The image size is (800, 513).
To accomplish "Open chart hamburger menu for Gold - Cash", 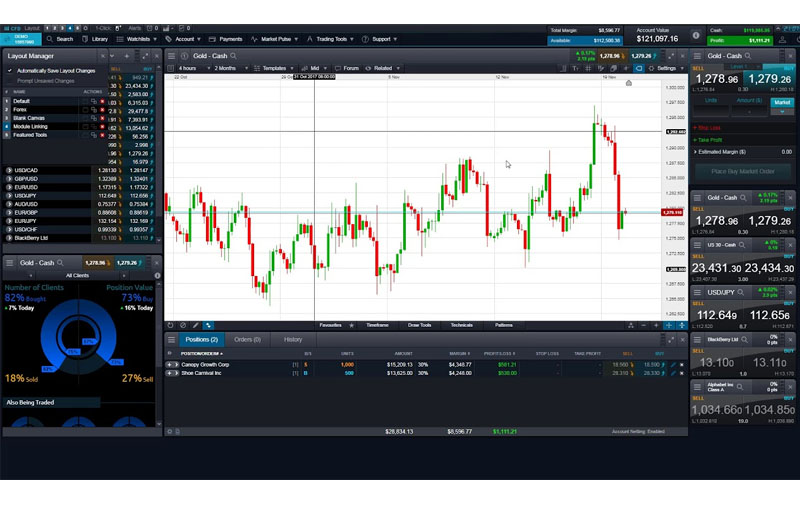I will pyautogui.click(x=171, y=56).
